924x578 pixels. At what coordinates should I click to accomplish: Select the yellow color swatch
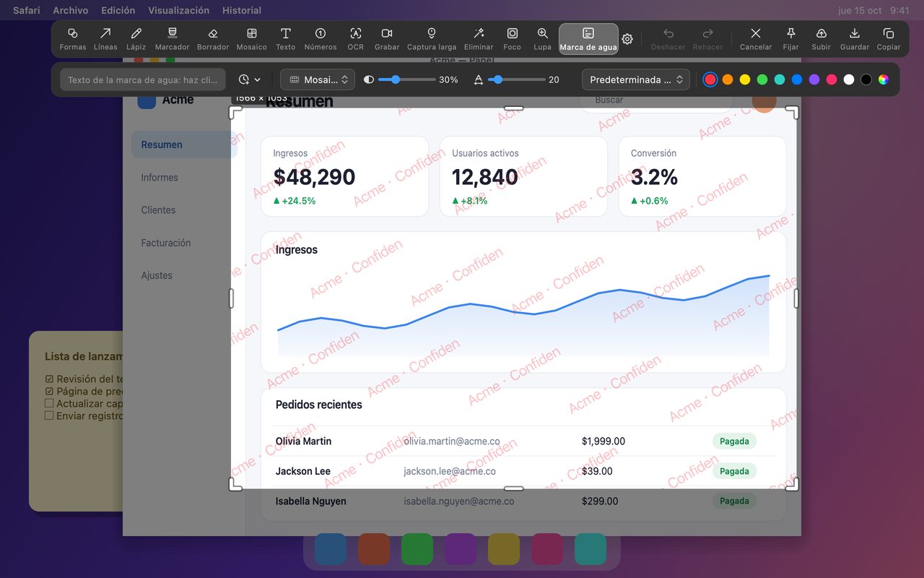745,79
